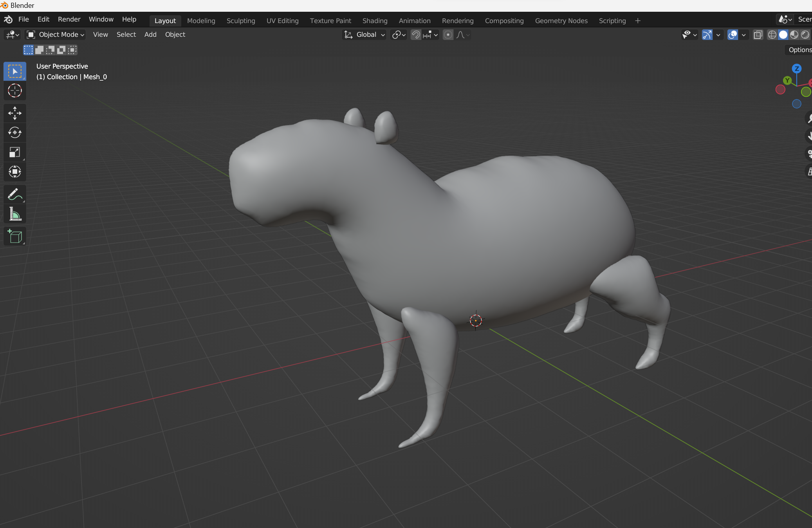Open the Object Mode dropdown

coord(55,34)
